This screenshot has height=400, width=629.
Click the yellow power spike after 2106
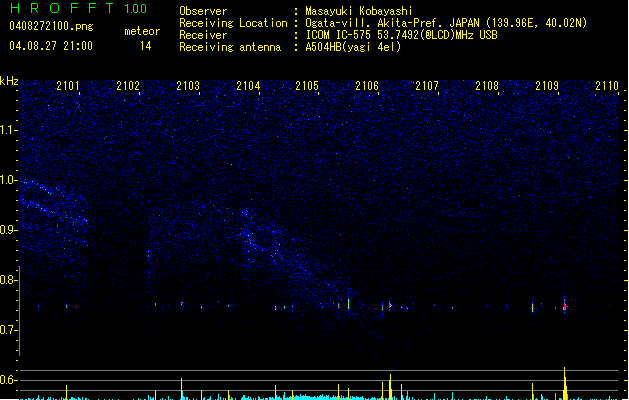390,387
